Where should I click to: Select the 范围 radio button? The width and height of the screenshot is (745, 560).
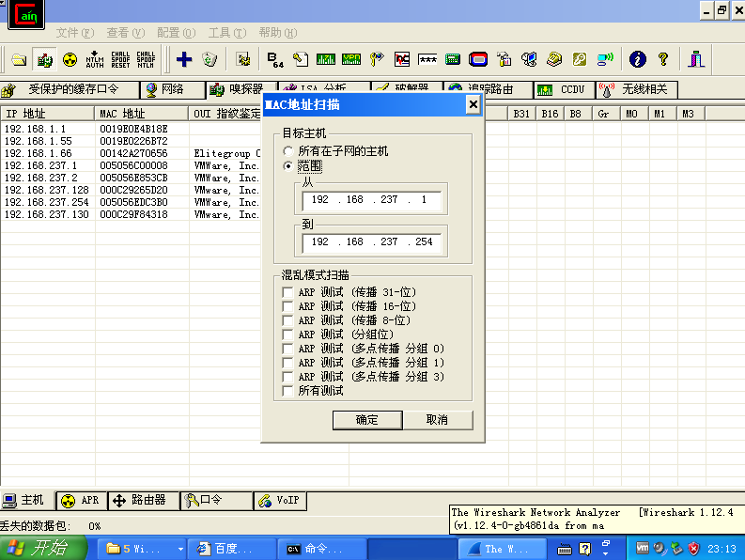click(288, 166)
